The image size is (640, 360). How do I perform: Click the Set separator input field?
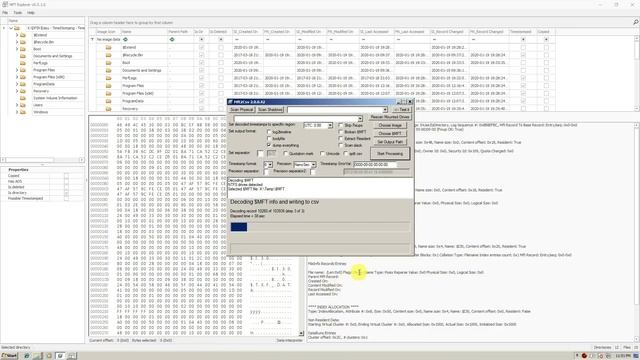point(260,153)
